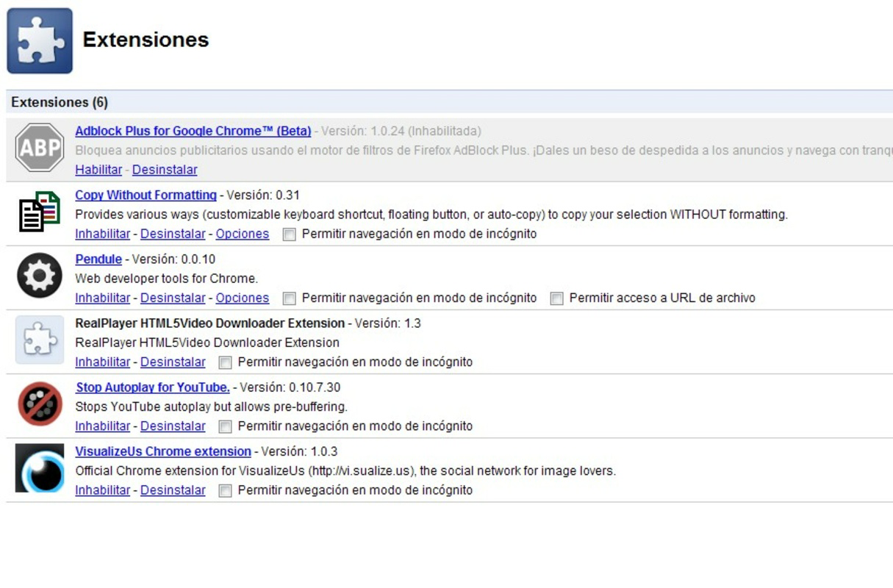The height and width of the screenshot is (588, 893).
Task: Click Desinstalar for Copy Without Formatting
Action: (173, 234)
